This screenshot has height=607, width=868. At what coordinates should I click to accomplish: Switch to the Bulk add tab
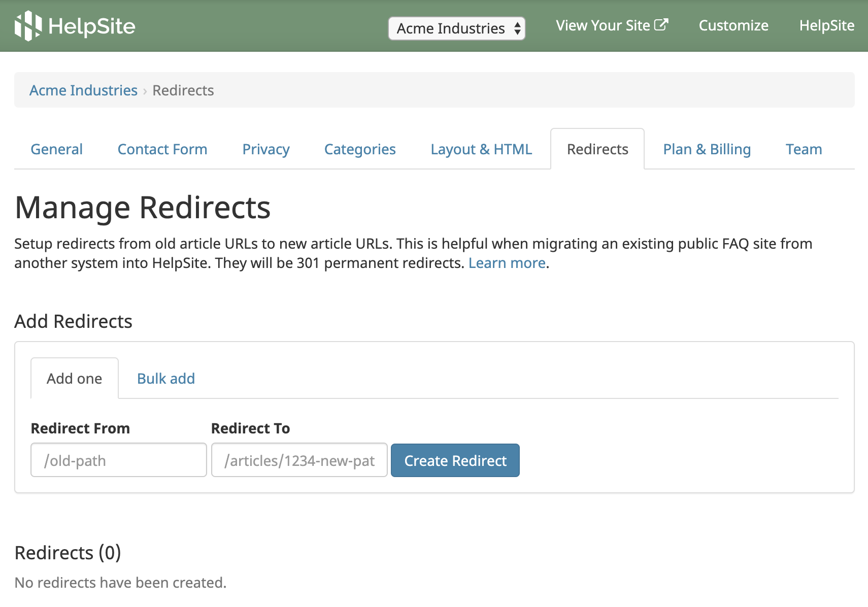tap(166, 379)
